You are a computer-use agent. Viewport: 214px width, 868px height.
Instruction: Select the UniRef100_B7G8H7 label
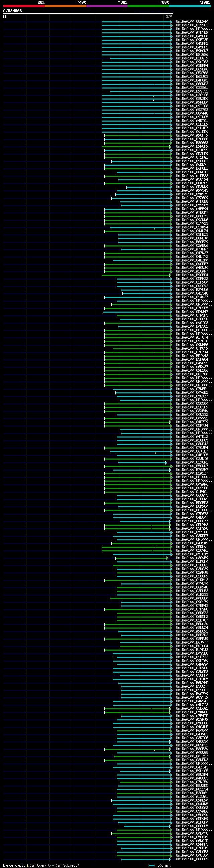(x=192, y=470)
